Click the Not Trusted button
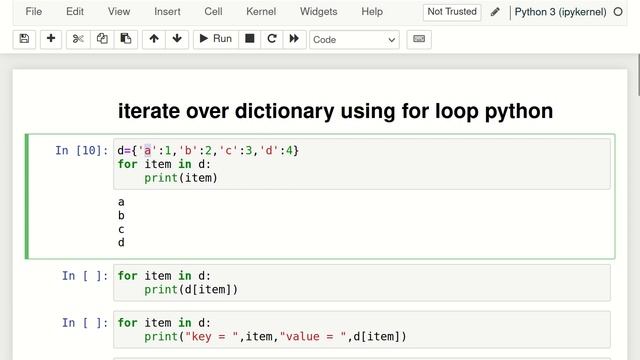 point(452,12)
